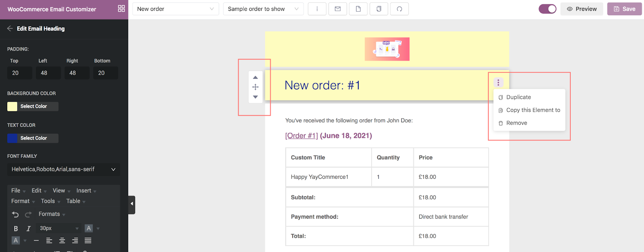Click the dark blue text color swatch
Viewport: 644px width, 252px height.
click(12, 138)
